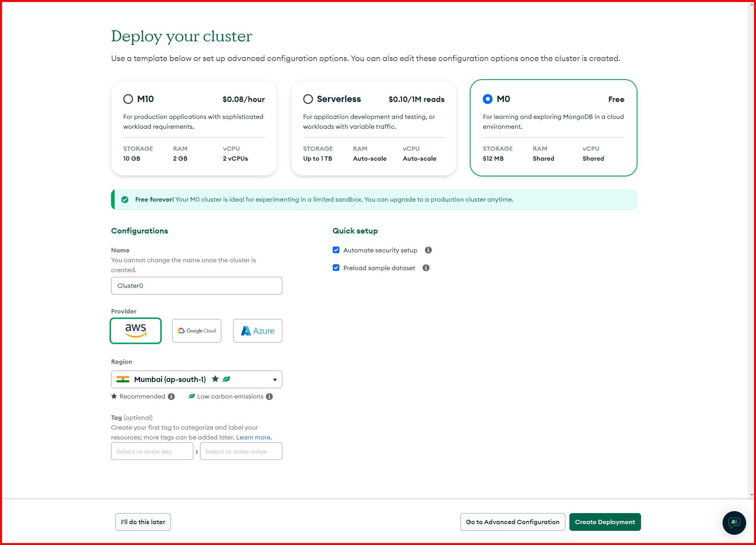756x545 pixels.
Task: Uncheck Preload sample dataset checkbox
Action: click(336, 268)
